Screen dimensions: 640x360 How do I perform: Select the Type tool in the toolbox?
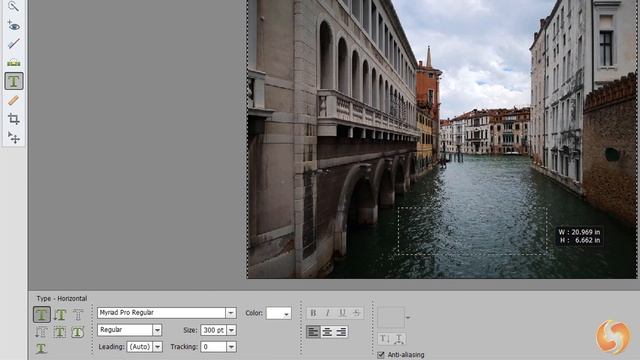pyautogui.click(x=13, y=81)
